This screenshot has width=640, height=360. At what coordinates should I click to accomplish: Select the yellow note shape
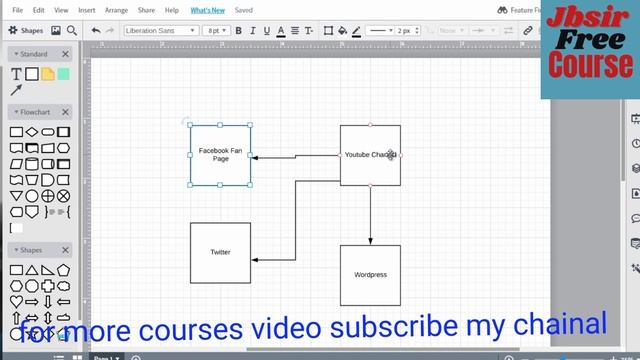click(48, 74)
